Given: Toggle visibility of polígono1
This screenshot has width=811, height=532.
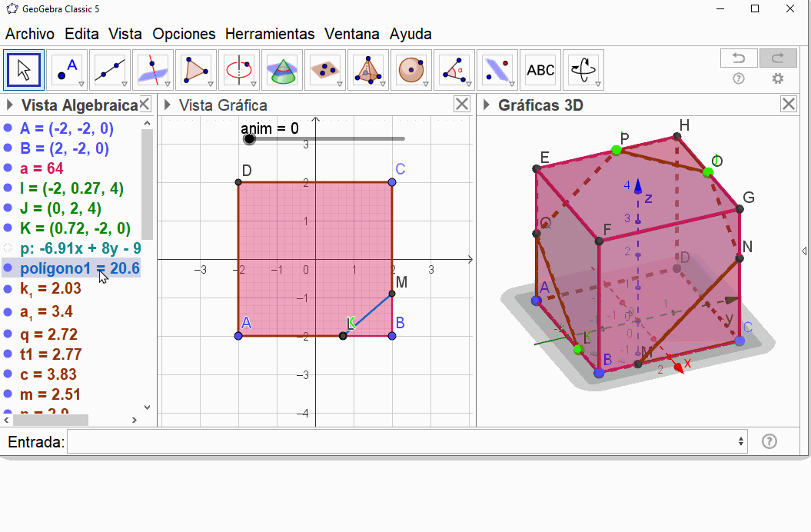Looking at the screenshot, I should click(x=8, y=268).
